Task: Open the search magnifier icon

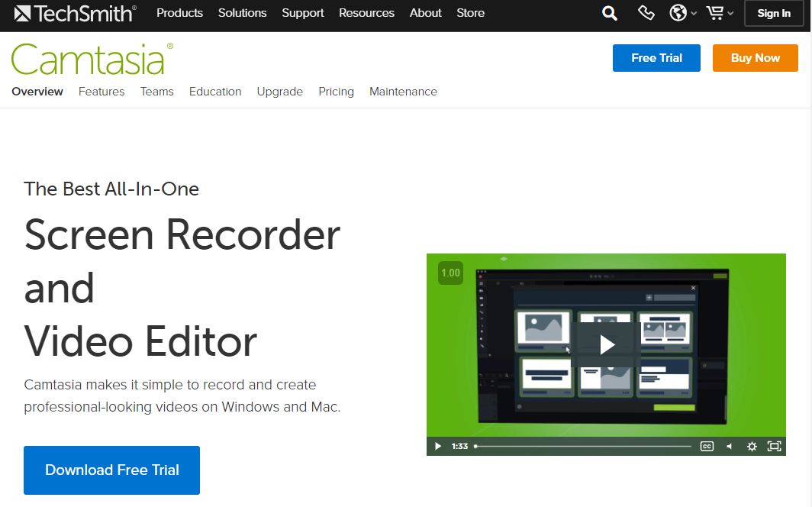Action: 610,13
